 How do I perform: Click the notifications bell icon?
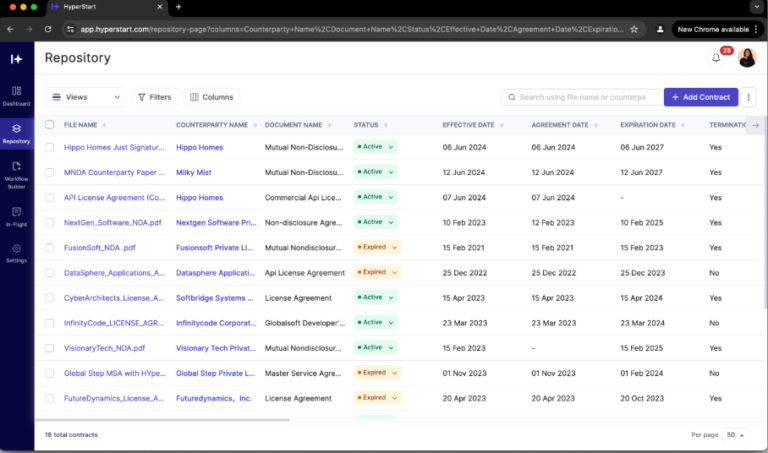click(x=716, y=58)
